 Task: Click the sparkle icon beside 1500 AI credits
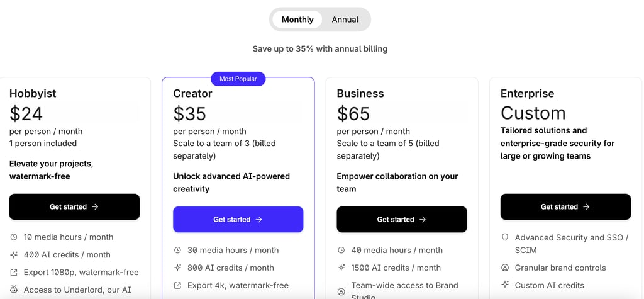click(341, 268)
